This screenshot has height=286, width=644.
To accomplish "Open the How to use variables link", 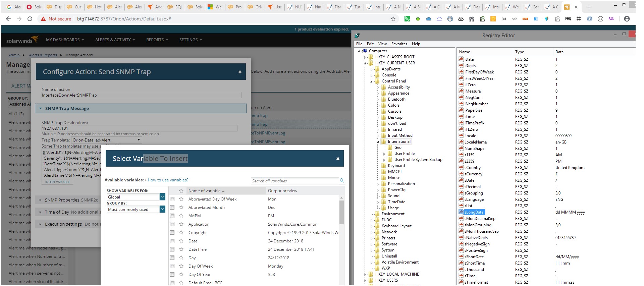I will 168,180.
